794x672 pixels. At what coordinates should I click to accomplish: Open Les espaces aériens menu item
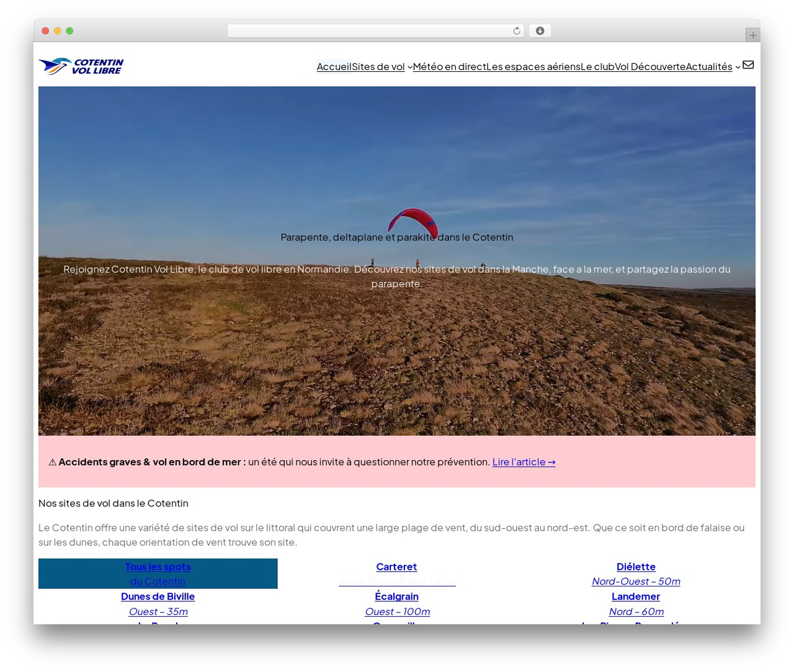[533, 66]
